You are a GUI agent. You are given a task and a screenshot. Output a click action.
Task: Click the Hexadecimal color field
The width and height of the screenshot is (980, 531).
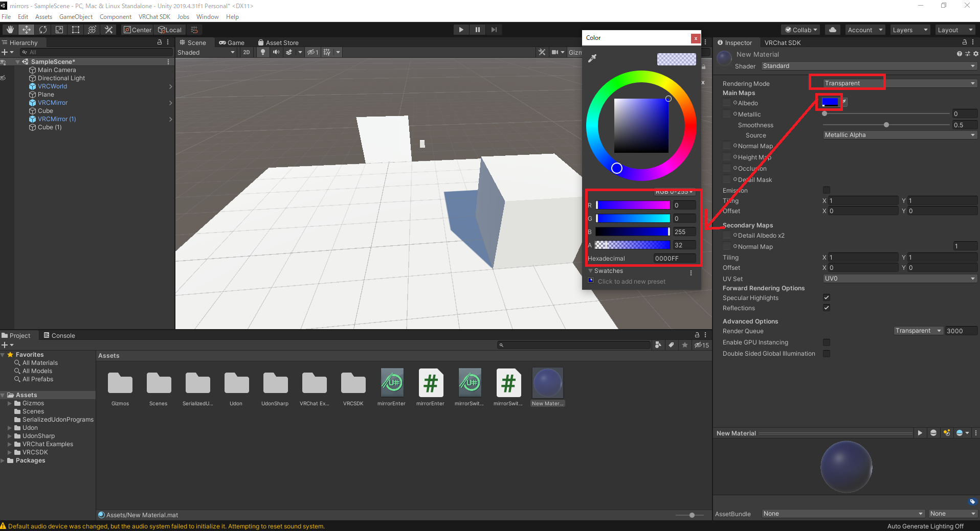coord(675,258)
